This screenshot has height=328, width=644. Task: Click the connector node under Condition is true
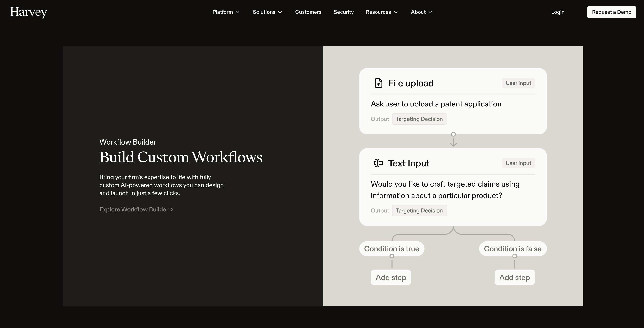pos(392,256)
